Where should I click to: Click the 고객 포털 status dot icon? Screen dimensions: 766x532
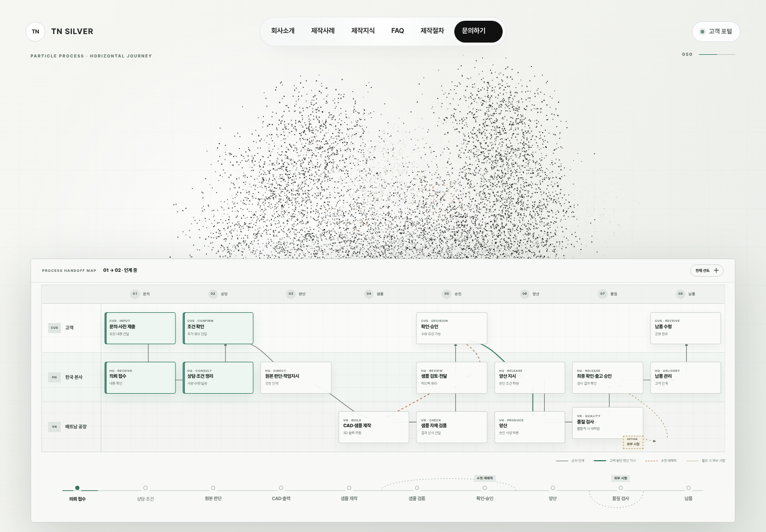(x=702, y=31)
